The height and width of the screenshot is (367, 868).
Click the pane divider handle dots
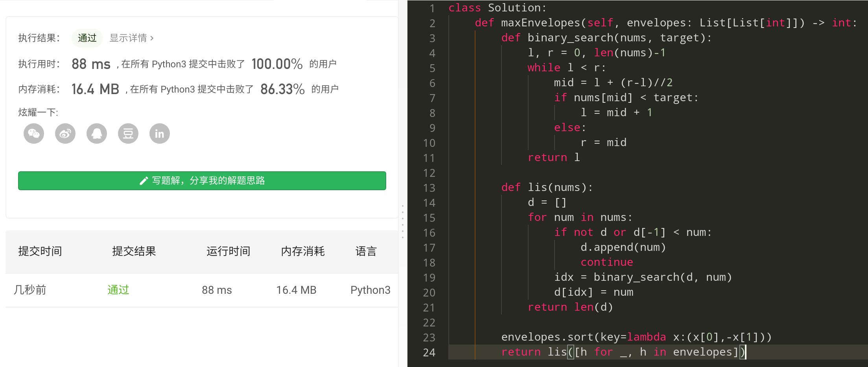403,222
